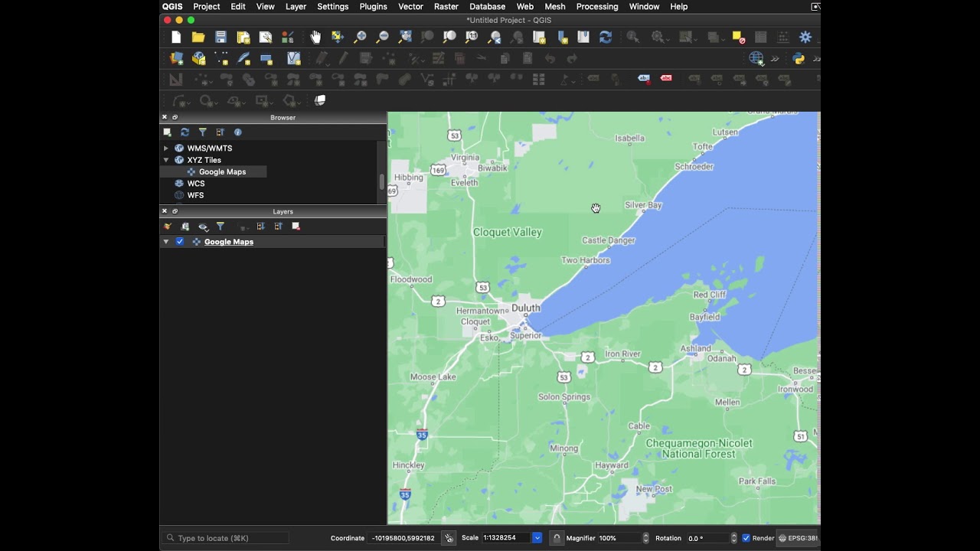The image size is (980, 551).
Task: Refresh the Browser panel
Action: point(185,132)
